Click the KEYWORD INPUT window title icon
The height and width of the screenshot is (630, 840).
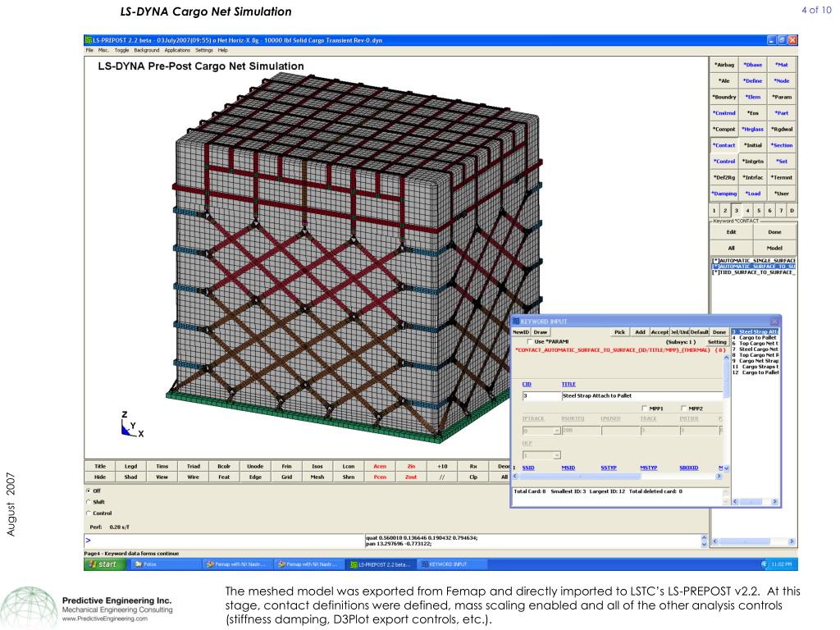(x=516, y=321)
